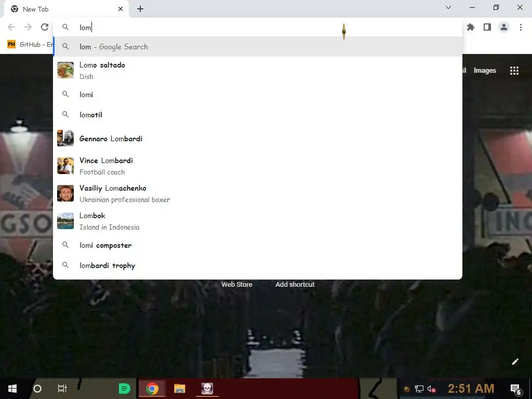This screenshot has height=399, width=532.
Task: Open the profile avatar button
Action: tap(504, 27)
